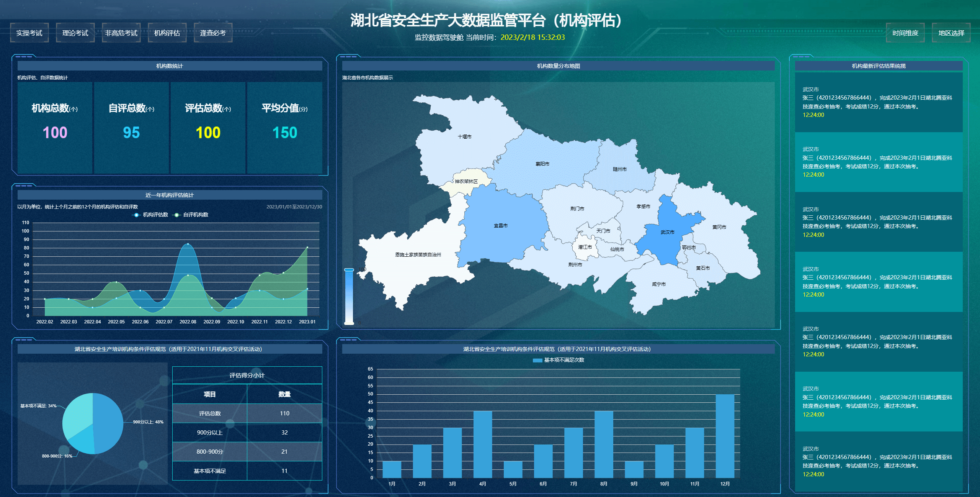Open the 时间维度 selector
The image size is (980, 497).
coord(905,33)
